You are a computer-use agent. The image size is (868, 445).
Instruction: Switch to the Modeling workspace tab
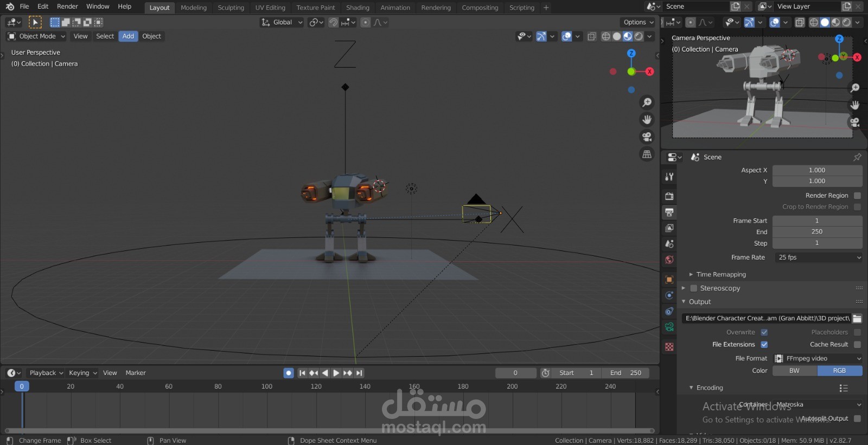click(x=194, y=8)
